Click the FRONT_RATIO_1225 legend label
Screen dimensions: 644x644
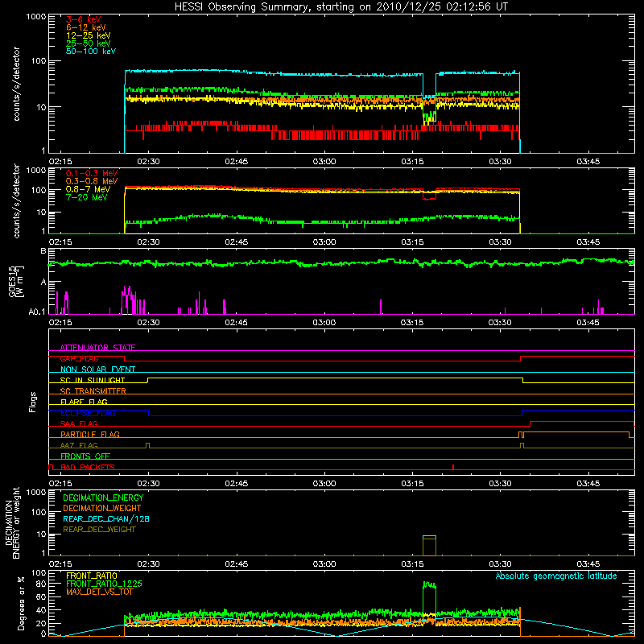(x=105, y=584)
